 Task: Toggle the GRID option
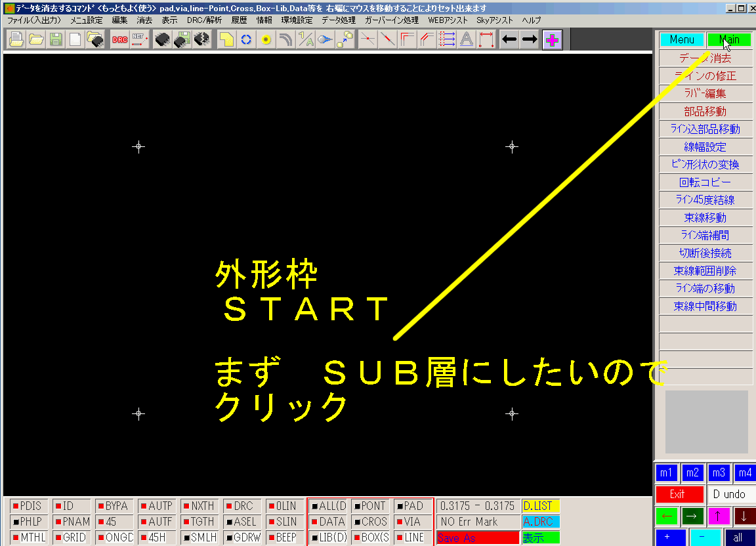tap(72, 537)
